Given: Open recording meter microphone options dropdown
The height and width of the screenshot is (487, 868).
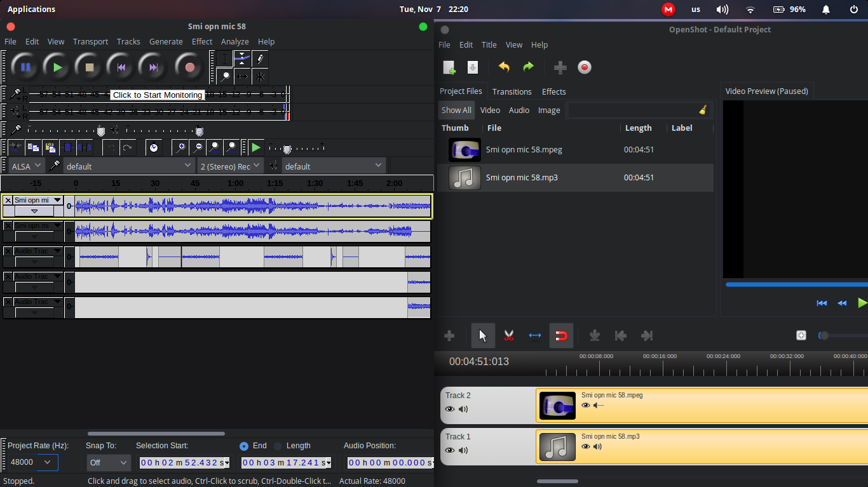Looking at the screenshot, I should click(x=16, y=94).
